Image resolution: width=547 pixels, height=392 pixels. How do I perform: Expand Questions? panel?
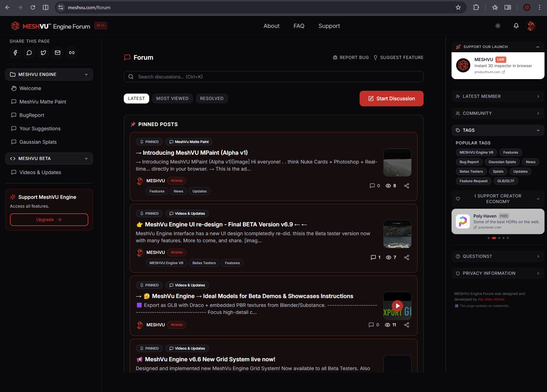point(498,256)
